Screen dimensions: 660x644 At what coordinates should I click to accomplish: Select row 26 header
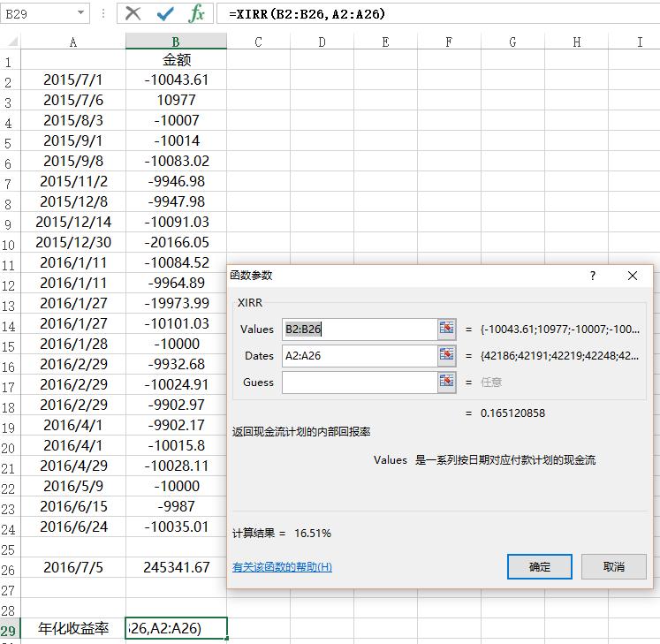point(10,568)
